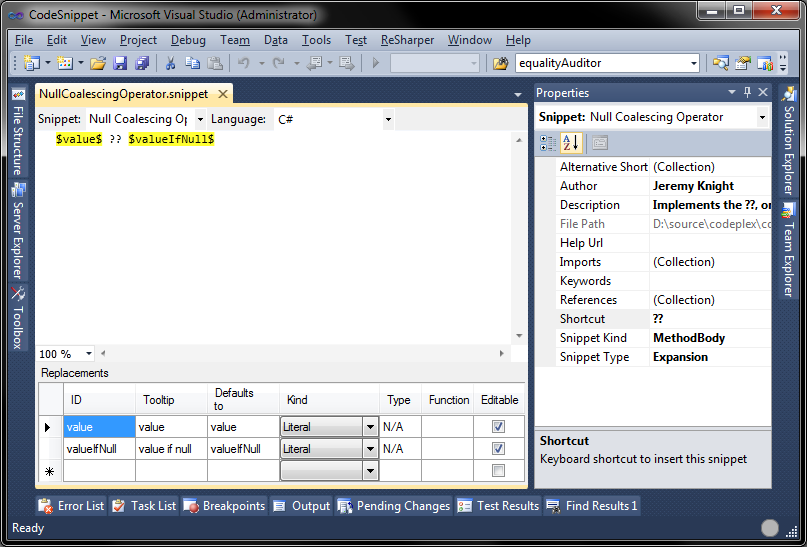
Task: Click the Redo arrow icon
Action: pos(279,63)
